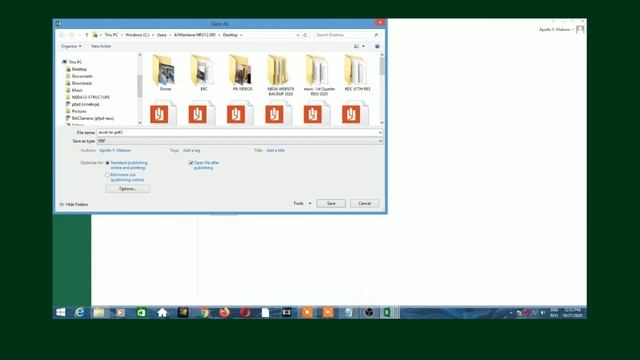The image size is (640, 360).
Task: Open the Drone folder
Action: [164, 73]
